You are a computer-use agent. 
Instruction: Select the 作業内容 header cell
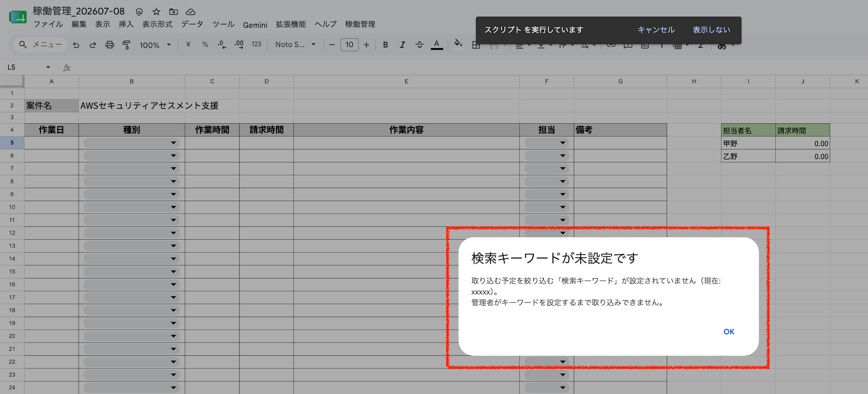pos(406,130)
